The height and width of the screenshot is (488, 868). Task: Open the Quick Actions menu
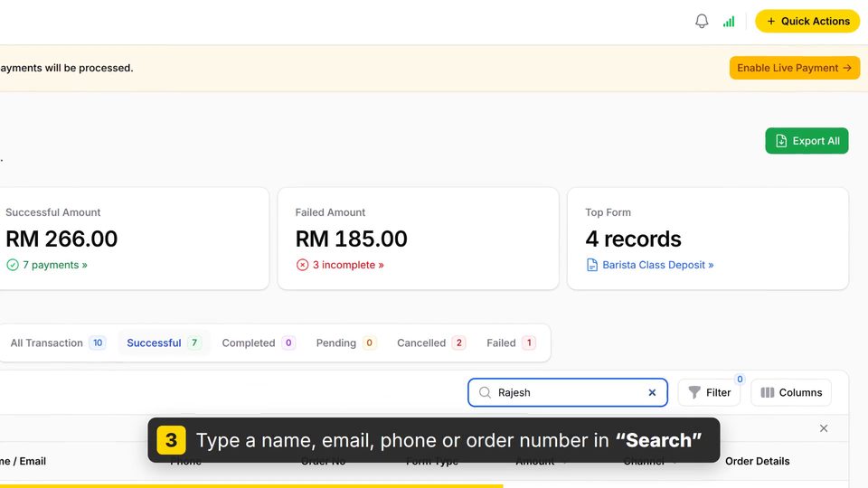pos(807,21)
